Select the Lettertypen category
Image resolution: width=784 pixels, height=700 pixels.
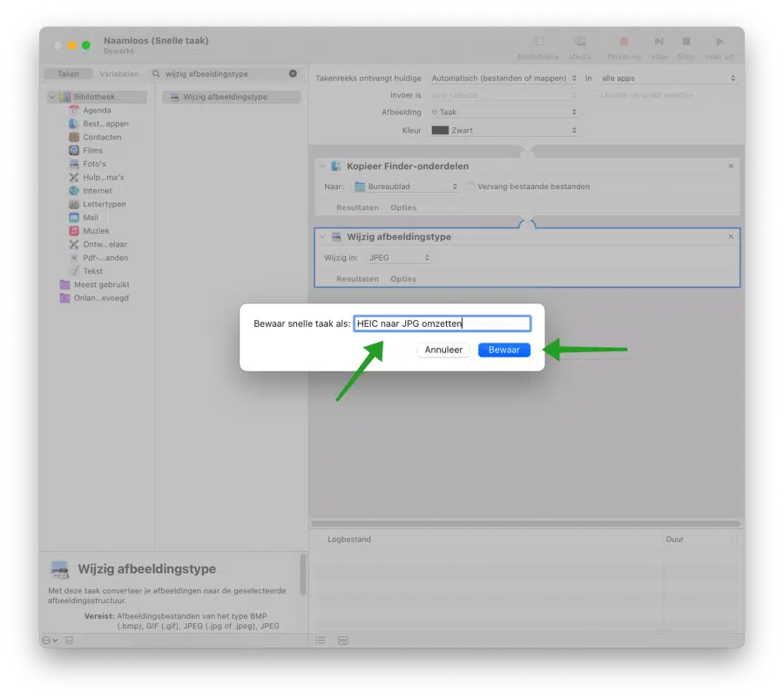(104, 204)
